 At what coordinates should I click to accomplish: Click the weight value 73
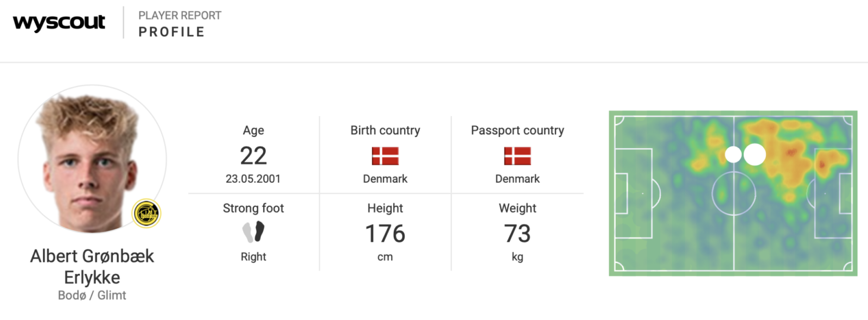coord(518,234)
